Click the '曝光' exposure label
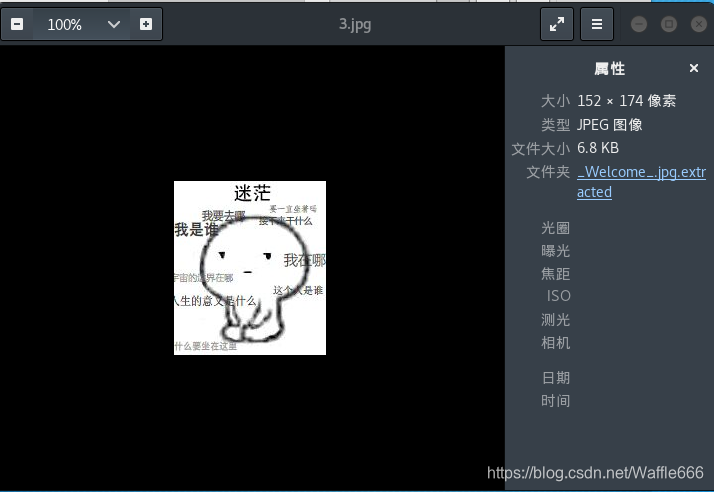This screenshot has width=714, height=492. [x=556, y=251]
